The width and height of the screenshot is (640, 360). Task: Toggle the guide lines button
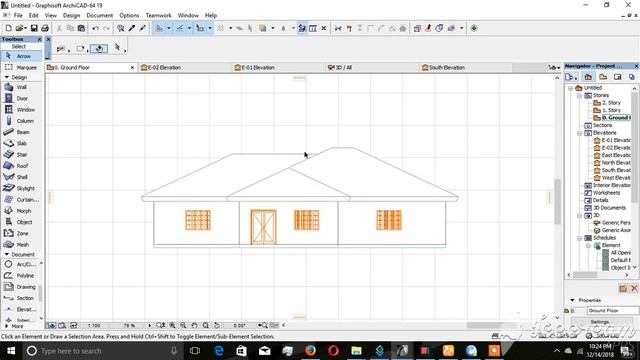(159, 28)
